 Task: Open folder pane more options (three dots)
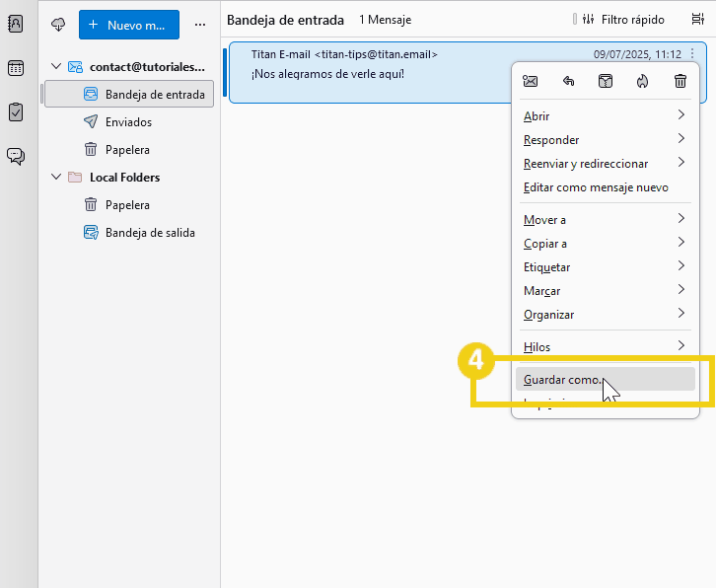[200, 24]
